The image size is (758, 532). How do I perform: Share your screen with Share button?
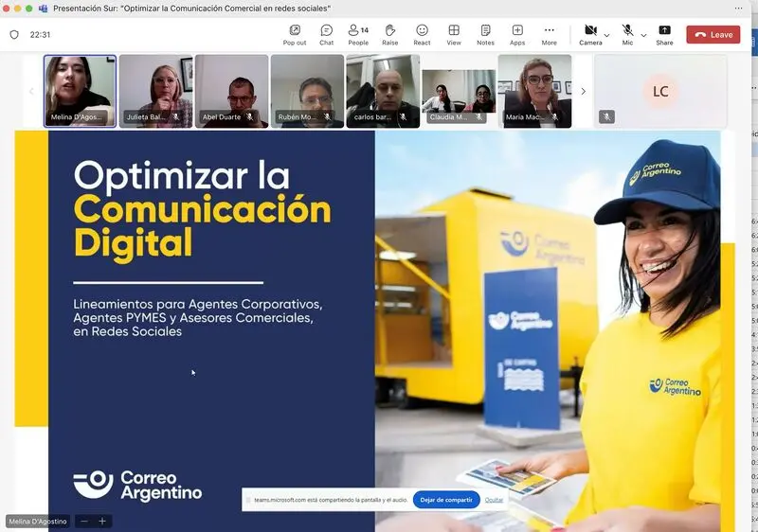tap(664, 35)
